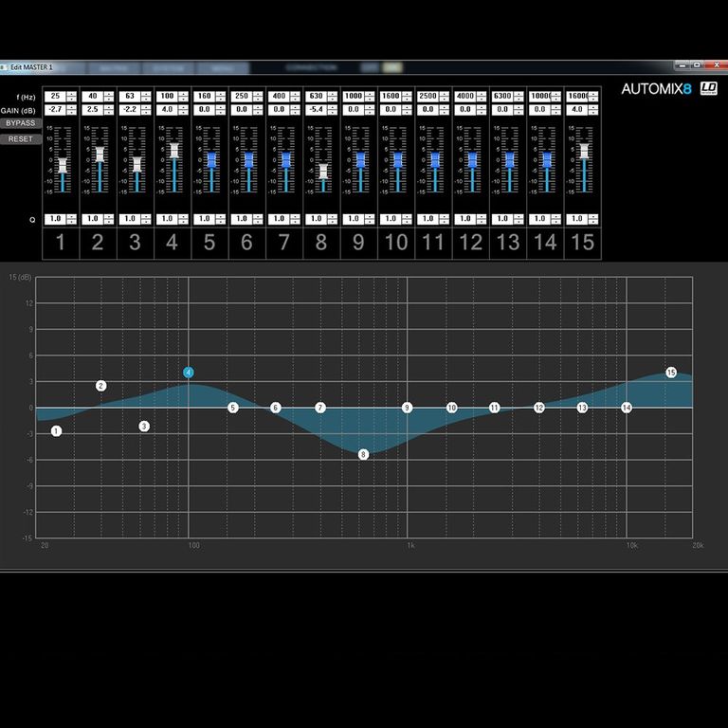Toggle the EQ BYPASS button
728x728 pixels.
(x=20, y=123)
